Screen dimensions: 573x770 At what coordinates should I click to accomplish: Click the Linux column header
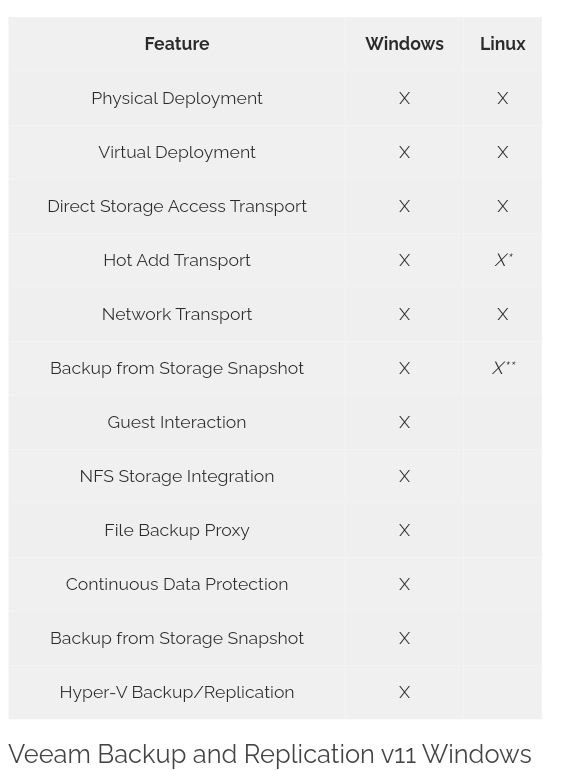click(x=502, y=44)
